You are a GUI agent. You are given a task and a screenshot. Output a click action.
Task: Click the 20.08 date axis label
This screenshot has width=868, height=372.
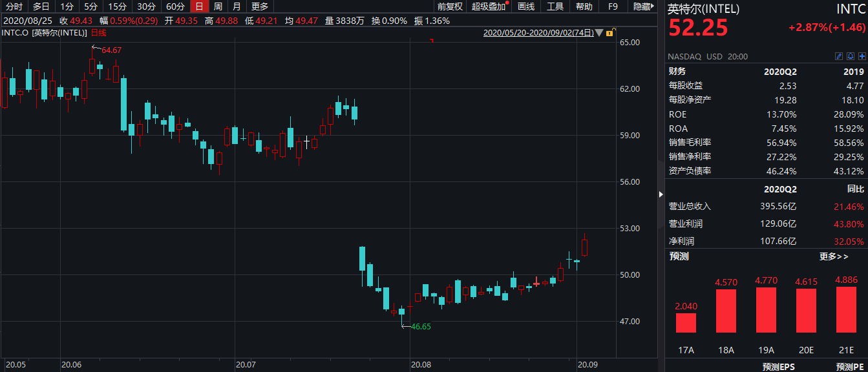[x=421, y=365]
